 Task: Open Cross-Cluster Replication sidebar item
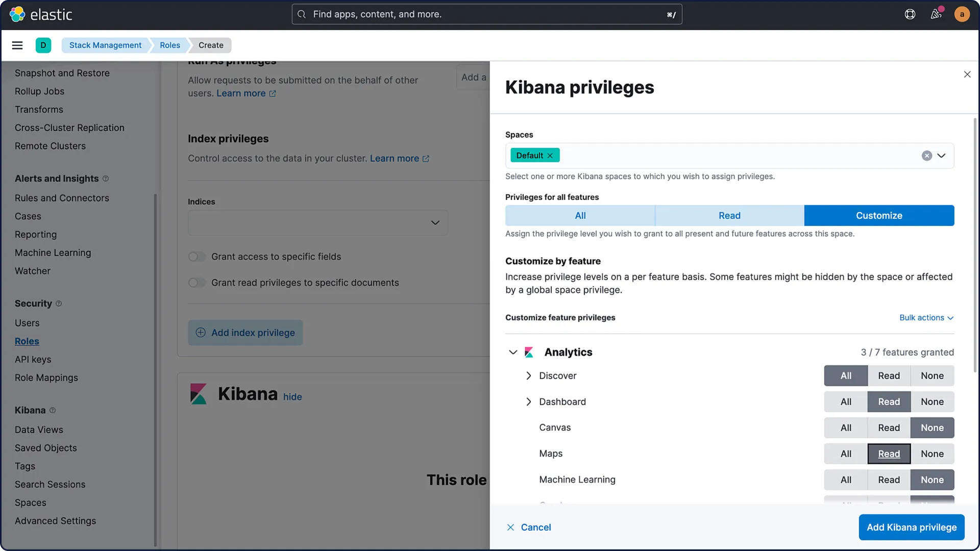[69, 128]
